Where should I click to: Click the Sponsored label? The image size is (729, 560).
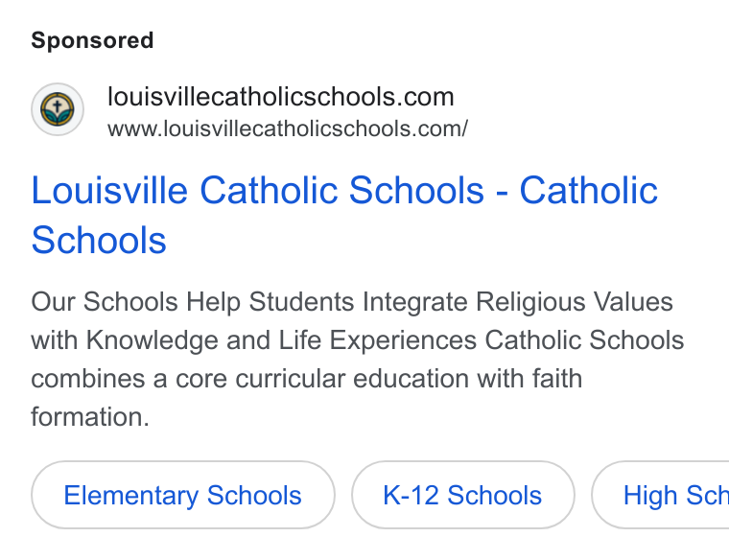pyautogui.click(x=92, y=40)
